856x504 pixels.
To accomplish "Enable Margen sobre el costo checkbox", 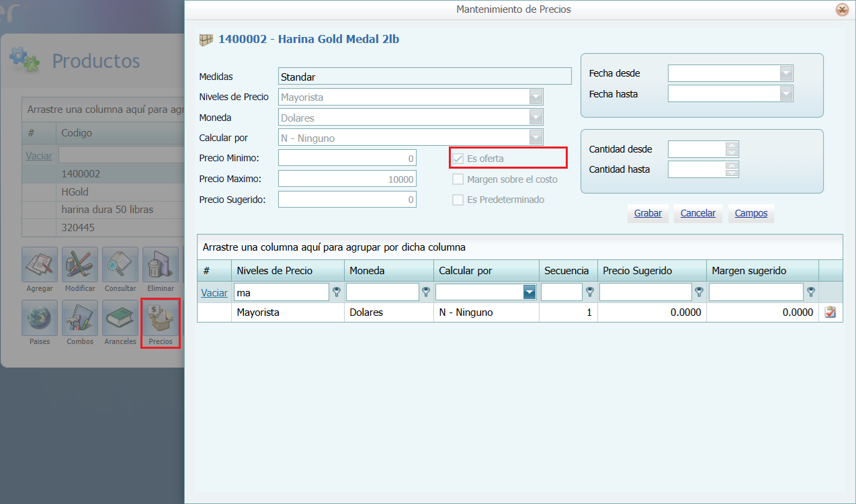I will (458, 179).
